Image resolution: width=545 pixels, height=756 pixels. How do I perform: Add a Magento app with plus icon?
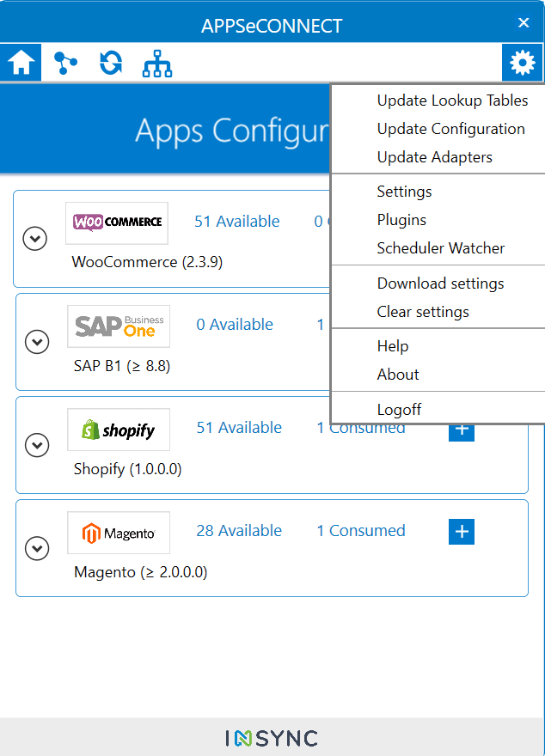pos(462,532)
